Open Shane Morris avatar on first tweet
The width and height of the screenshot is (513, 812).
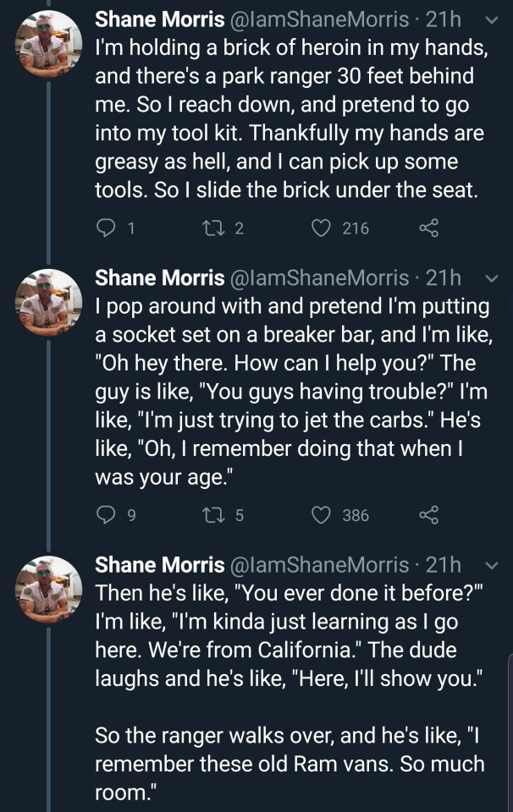coord(49,43)
